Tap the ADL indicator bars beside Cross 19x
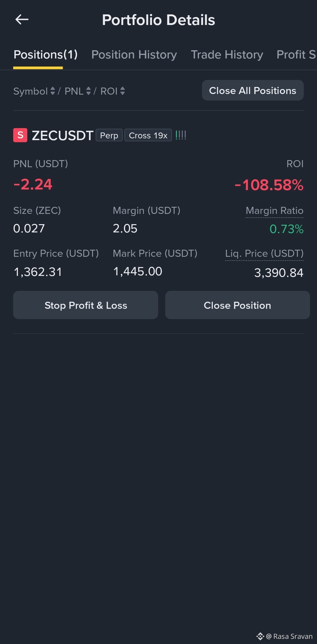 click(x=181, y=135)
